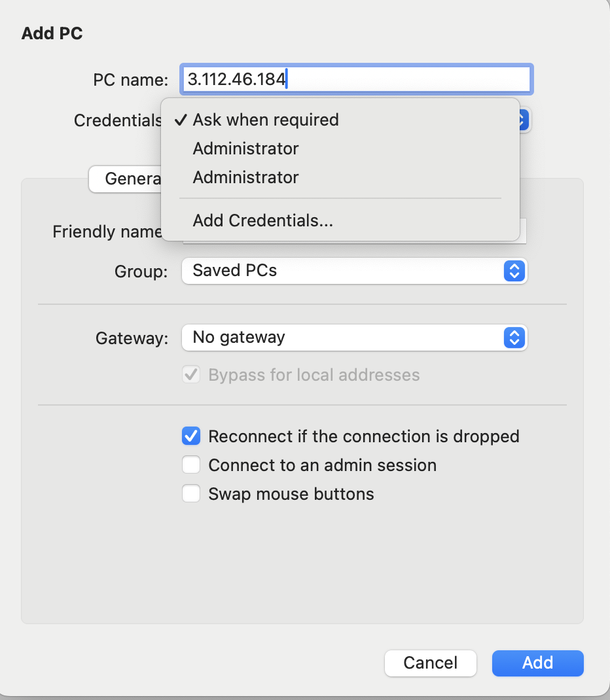610x700 pixels.
Task: Click the checkmark beside Ask when required
Action: coord(181,120)
